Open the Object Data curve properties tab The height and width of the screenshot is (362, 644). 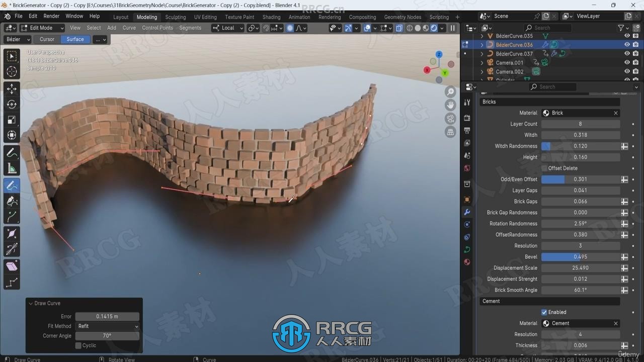click(x=467, y=249)
